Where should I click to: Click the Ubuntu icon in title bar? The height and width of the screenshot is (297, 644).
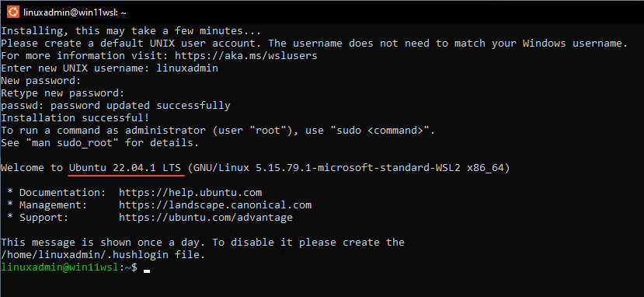pos(12,12)
